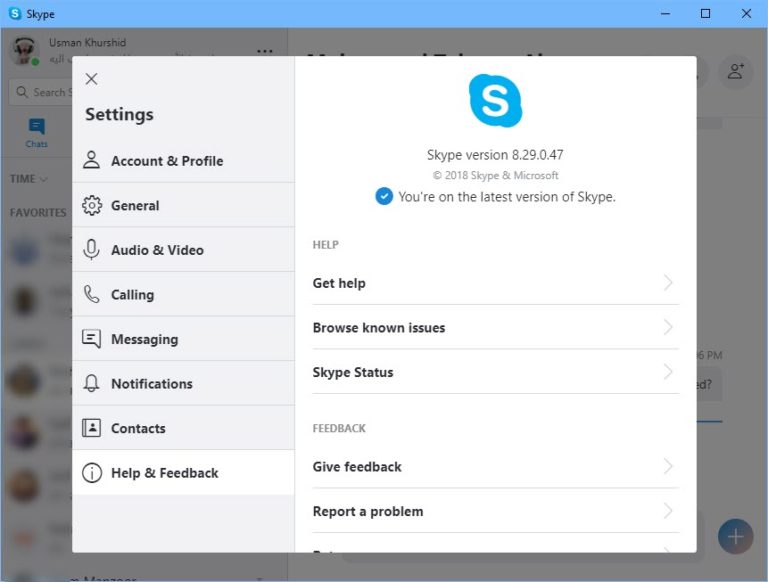Open Give feedback
768x582 pixels.
pos(496,467)
